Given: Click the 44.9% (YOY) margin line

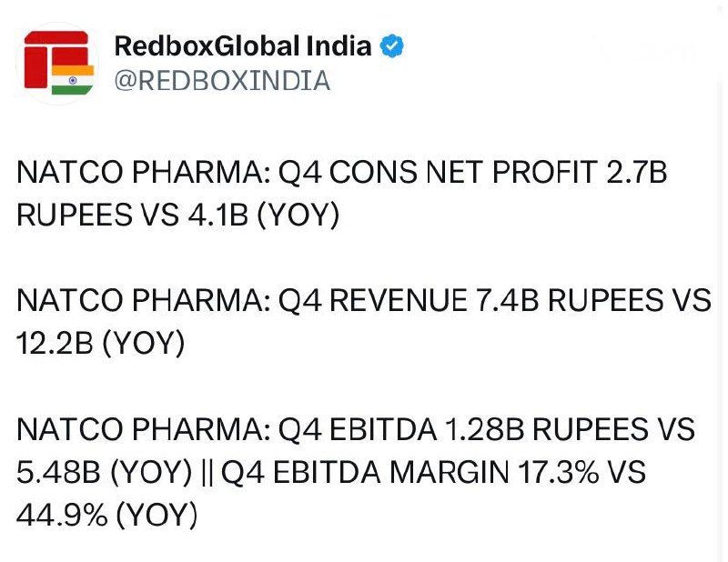Looking at the screenshot, I should click(x=107, y=515).
